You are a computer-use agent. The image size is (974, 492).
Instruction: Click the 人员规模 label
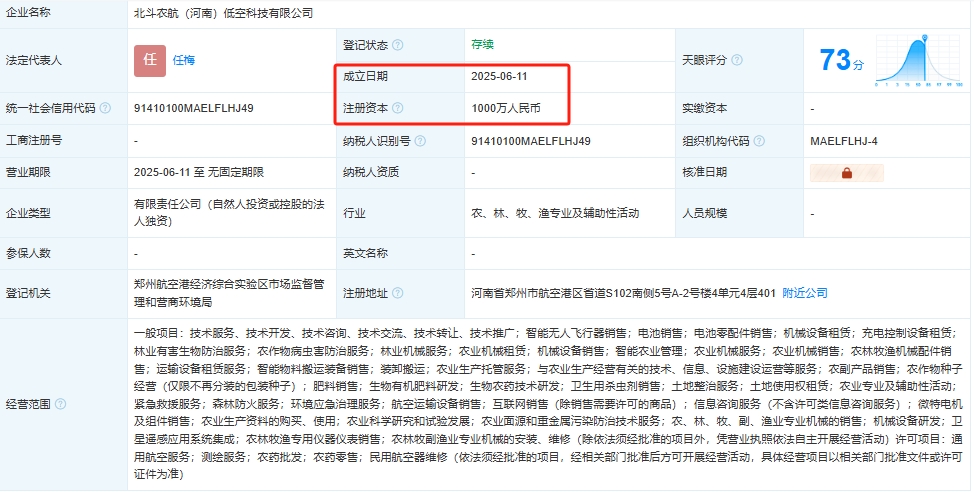click(704, 213)
